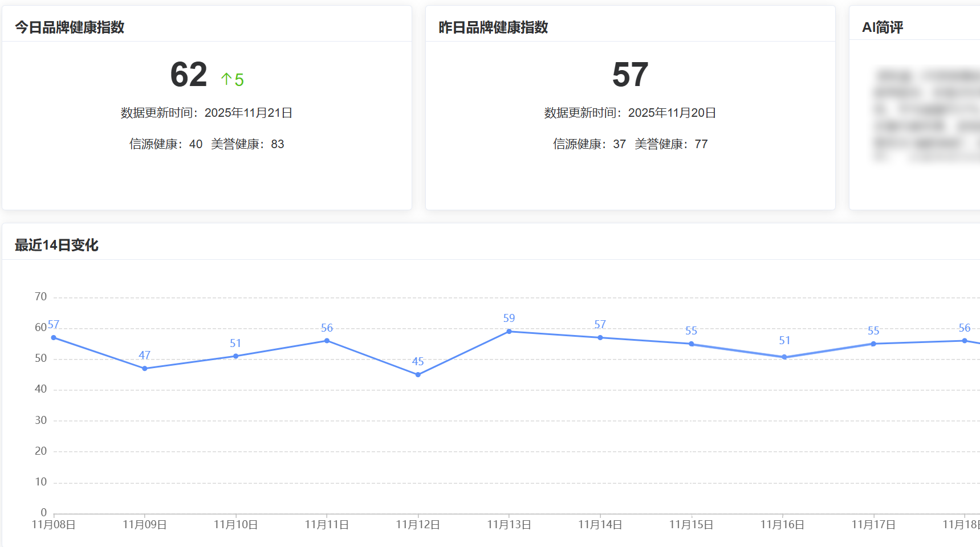Click the lowest data point at 11月12日

tap(418, 375)
